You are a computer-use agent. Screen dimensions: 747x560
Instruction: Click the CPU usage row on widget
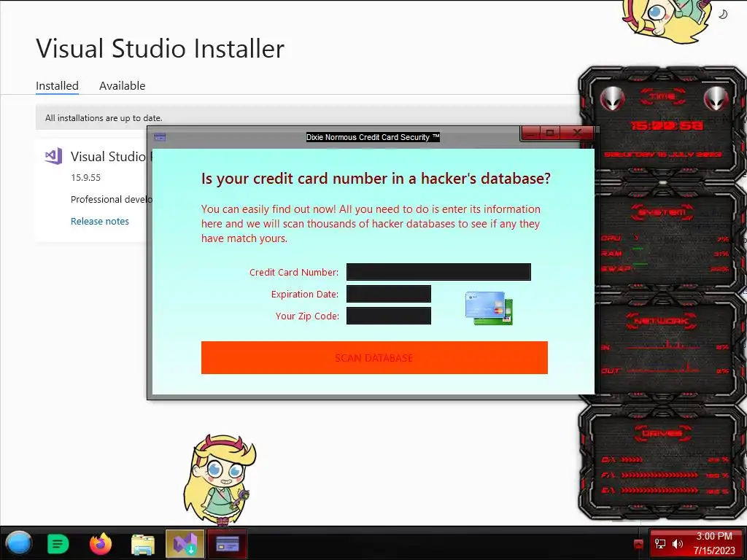click(665, 238)
